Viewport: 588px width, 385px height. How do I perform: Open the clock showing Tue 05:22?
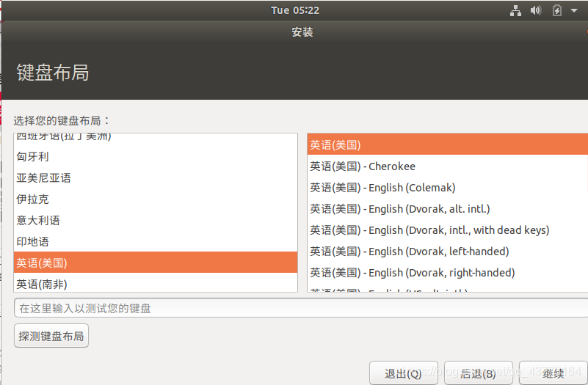(295, 10)
